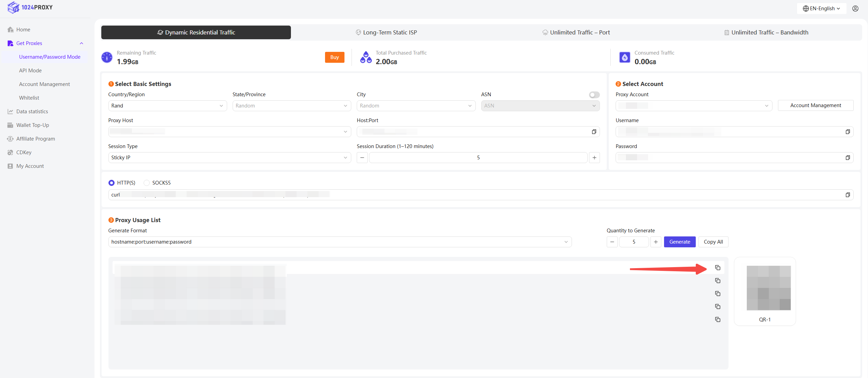
Task: Open the Generate Format dropdown
Action: (339, 242)
